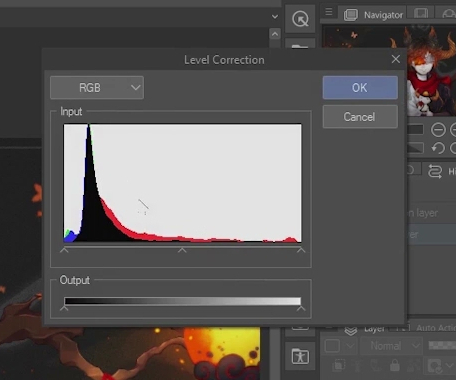The image size is (456, 380).
Task: Confirm Level Correction with OK
Action: (360, 88)
